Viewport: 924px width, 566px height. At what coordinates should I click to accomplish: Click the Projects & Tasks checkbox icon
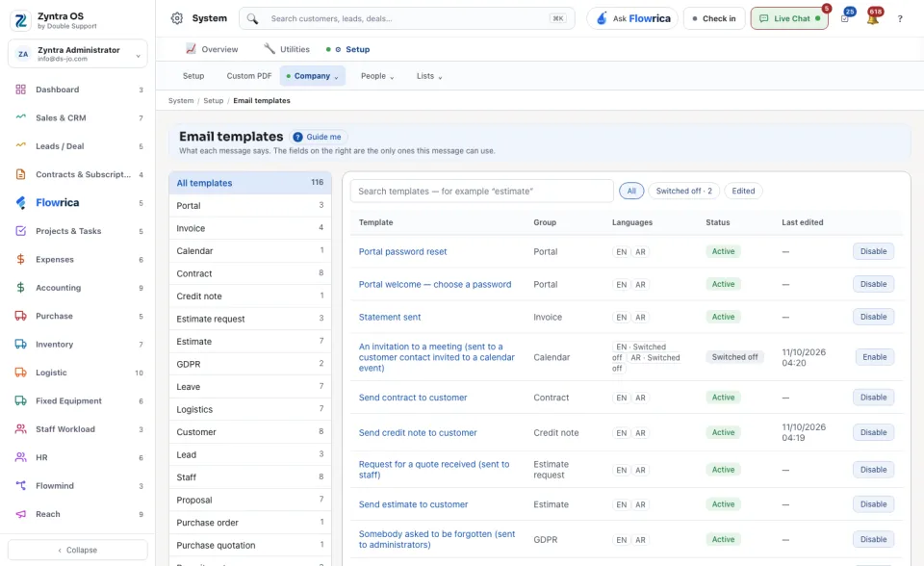point(20,230)
